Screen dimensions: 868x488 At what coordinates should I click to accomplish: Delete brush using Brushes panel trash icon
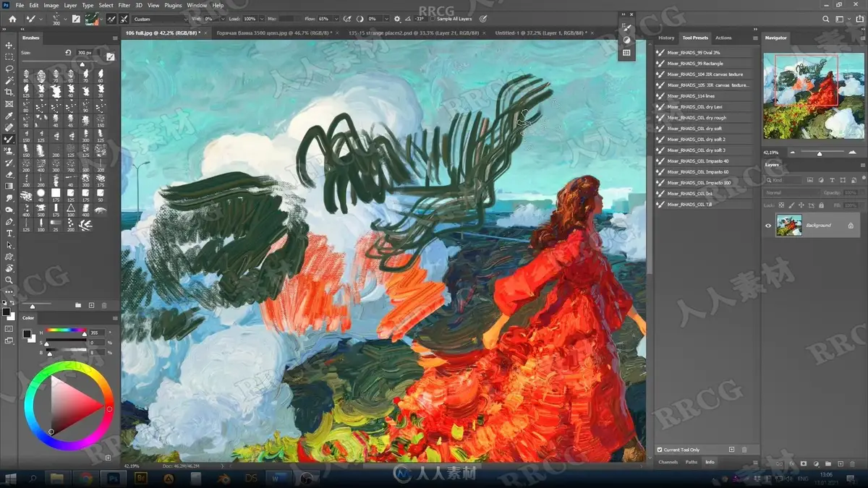tap(104, 306)
